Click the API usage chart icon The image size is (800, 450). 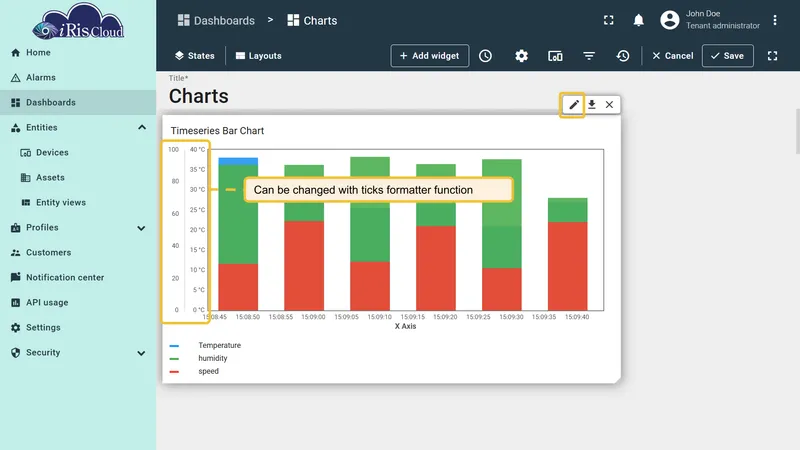15,303
